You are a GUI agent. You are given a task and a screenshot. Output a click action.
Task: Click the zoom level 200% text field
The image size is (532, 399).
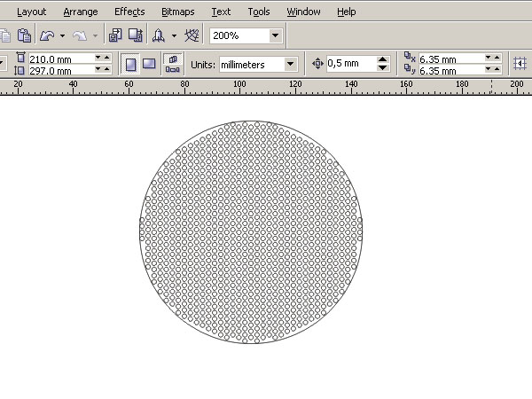click(x=240, y=35)
